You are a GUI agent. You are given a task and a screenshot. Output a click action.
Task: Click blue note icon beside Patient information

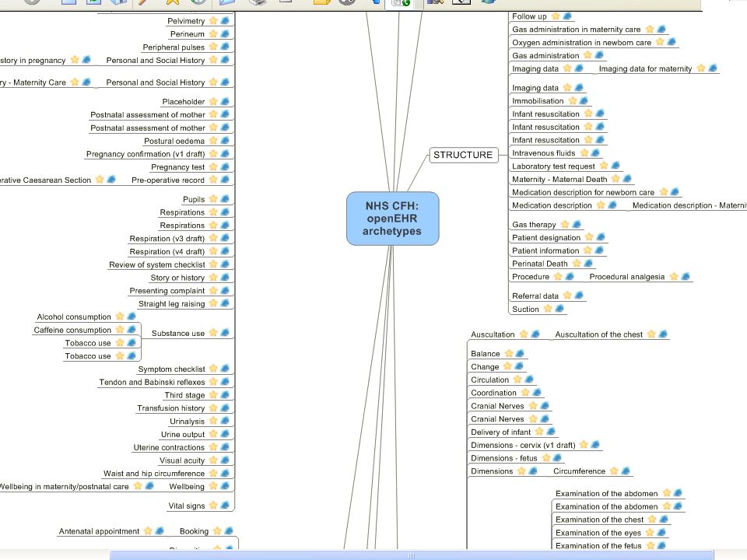click(x=599, y=250)
